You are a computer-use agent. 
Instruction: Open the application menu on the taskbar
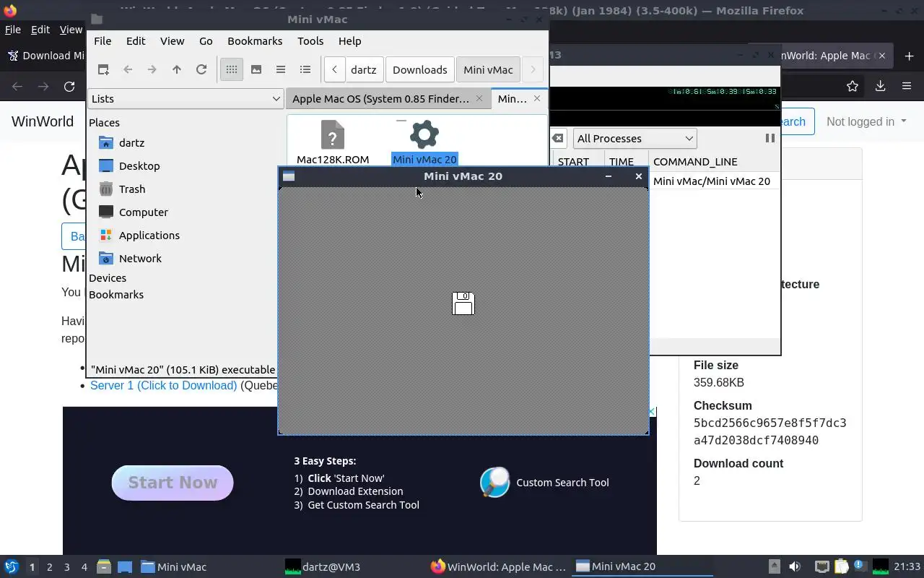(x=12, y=566)
